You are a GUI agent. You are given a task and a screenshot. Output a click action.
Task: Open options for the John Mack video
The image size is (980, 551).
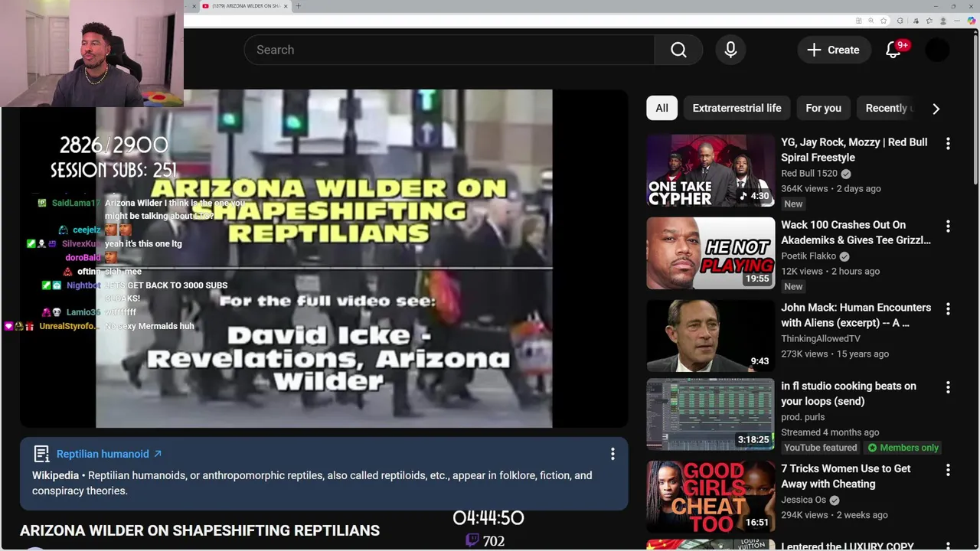pyautogui.click(x=948, y=308)
